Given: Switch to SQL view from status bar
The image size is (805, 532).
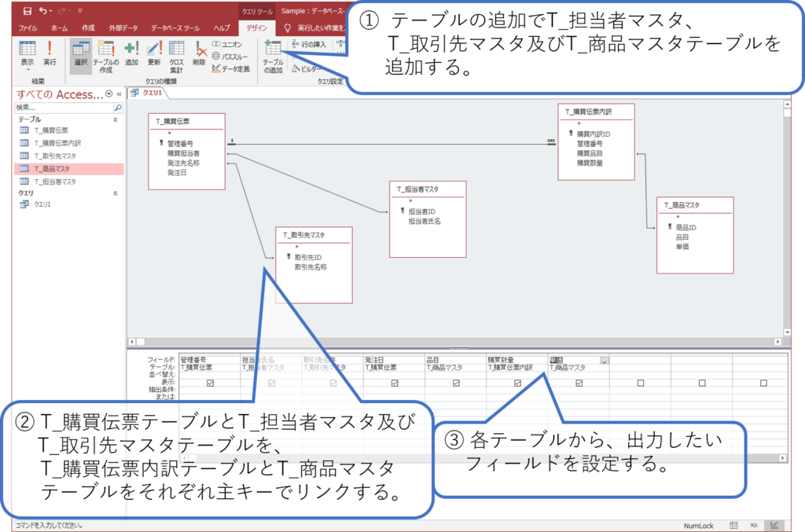Looking at the screenshot, I should click(x=754, y=525).
